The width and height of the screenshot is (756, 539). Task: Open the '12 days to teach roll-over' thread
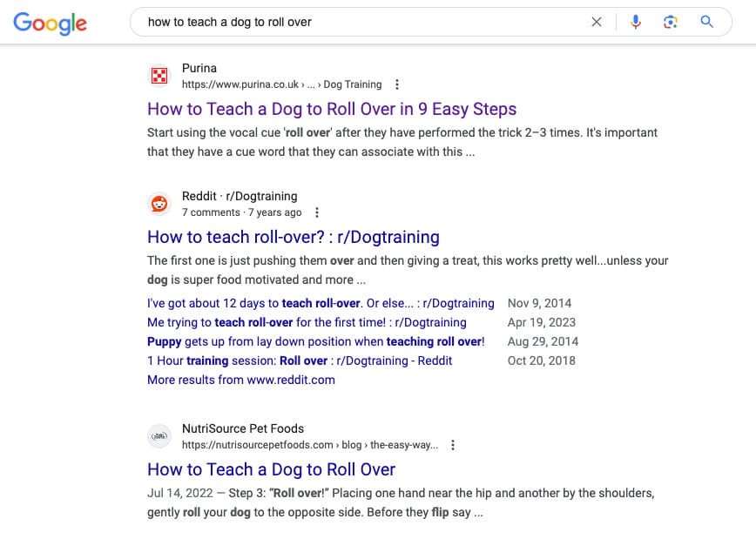click(321, 303)
